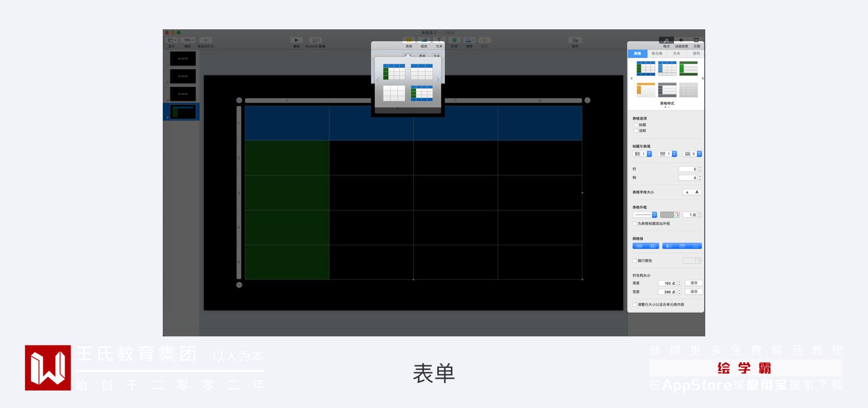Viewport: 868px width, 408px height.
Task: Open the 图表 (Chart) toolbar icon
Action: (x=424, y=40)
